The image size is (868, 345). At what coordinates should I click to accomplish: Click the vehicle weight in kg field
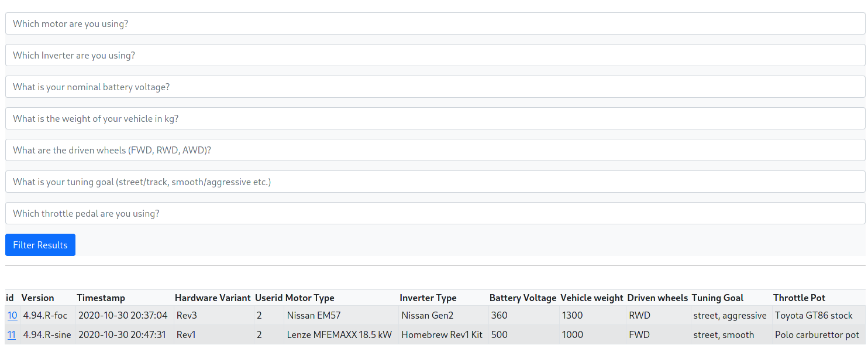(x=435, y=119)
